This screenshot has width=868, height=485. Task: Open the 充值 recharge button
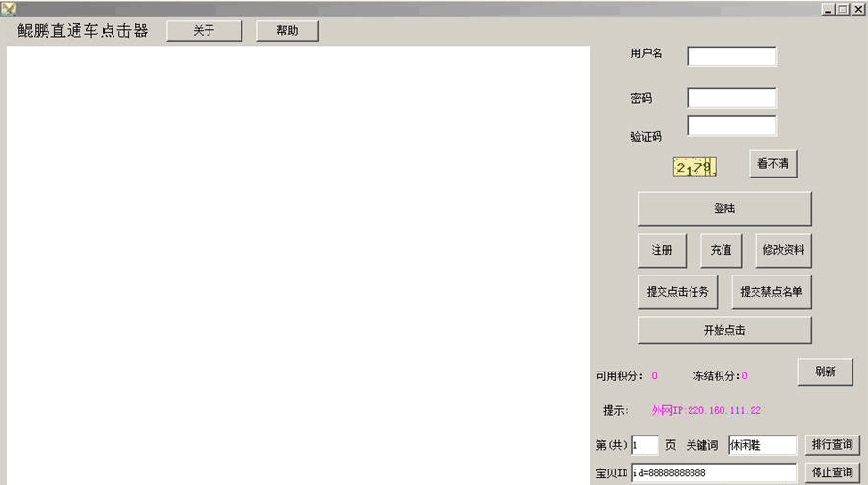point(721,250)
